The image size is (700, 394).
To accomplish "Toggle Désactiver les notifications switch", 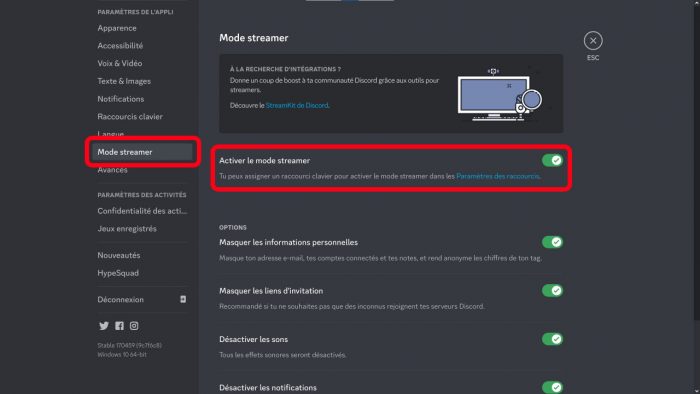I will tap(552, 387).
